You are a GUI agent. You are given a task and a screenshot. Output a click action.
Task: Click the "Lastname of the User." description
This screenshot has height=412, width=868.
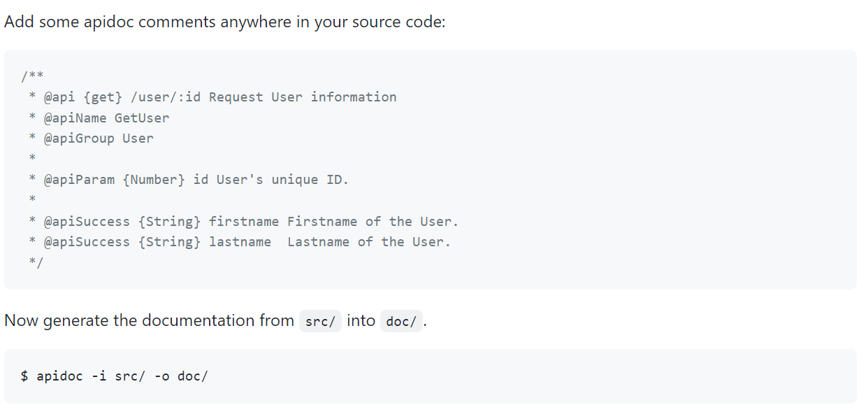[x=369, y=242]
